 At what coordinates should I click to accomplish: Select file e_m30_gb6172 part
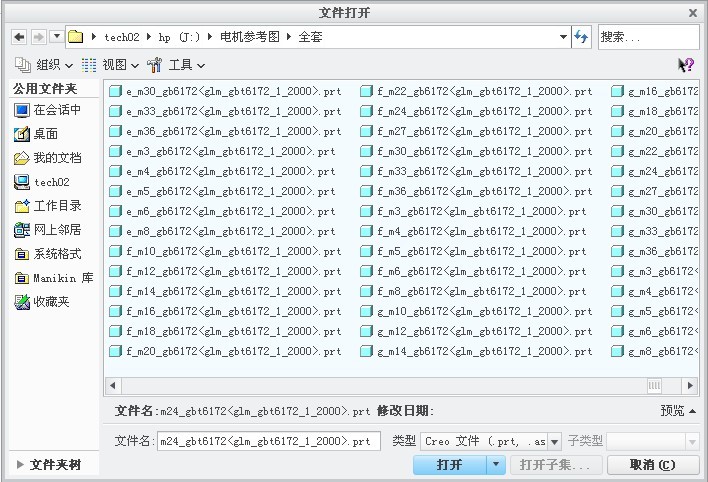click(x=225, y=91)
